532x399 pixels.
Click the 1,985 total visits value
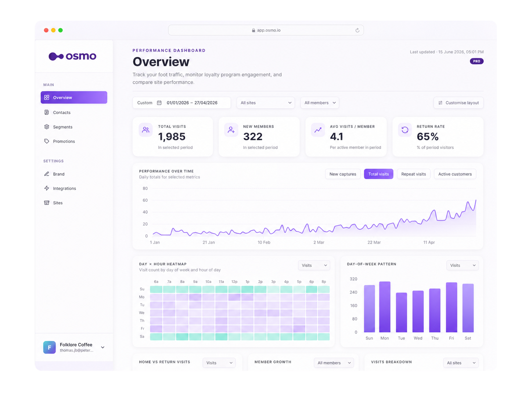tap(172, 137)
